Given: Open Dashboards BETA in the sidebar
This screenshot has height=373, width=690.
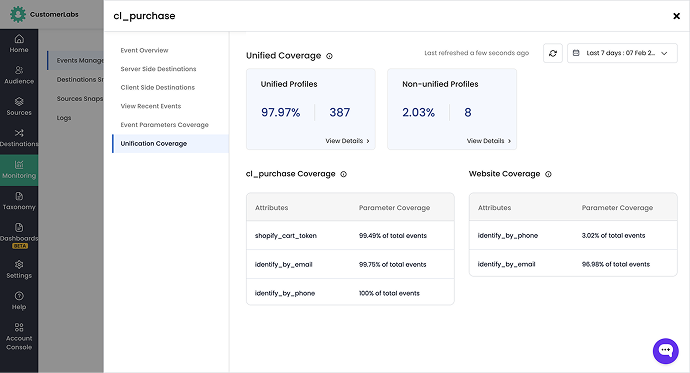Looking at the screenshot, I should coord(19,236).
